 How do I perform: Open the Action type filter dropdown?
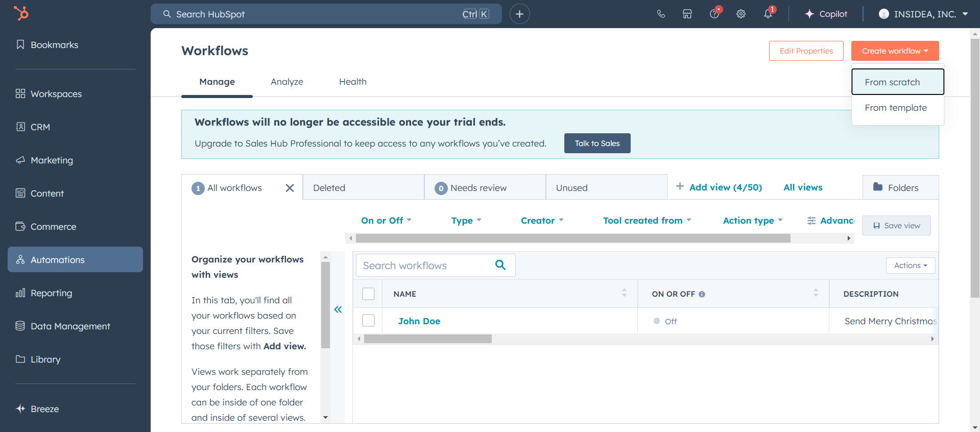(753, 221)
